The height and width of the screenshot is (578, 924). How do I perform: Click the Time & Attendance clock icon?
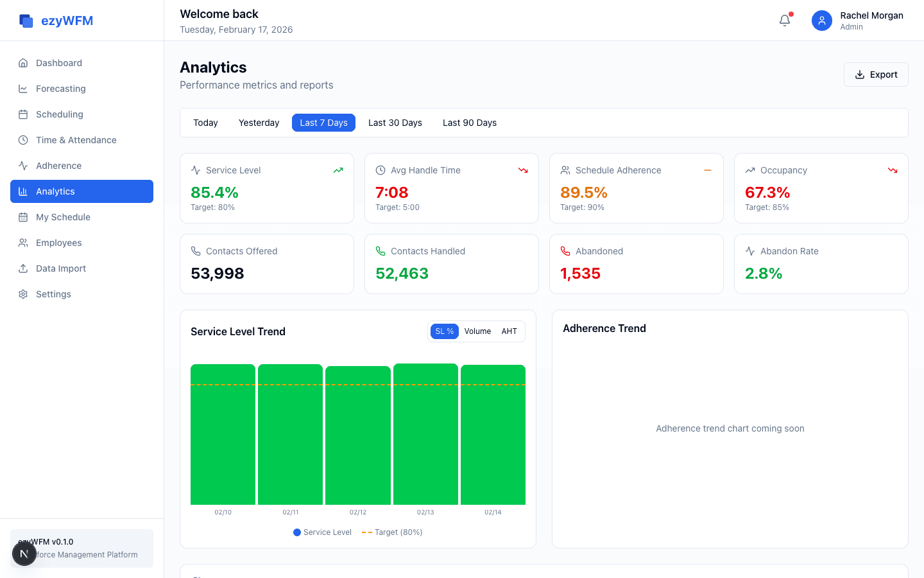pyautogui.click(x=23, y=140)
